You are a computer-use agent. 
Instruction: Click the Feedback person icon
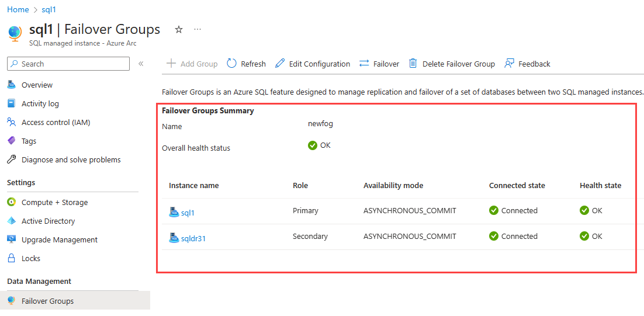click(509, 64)
